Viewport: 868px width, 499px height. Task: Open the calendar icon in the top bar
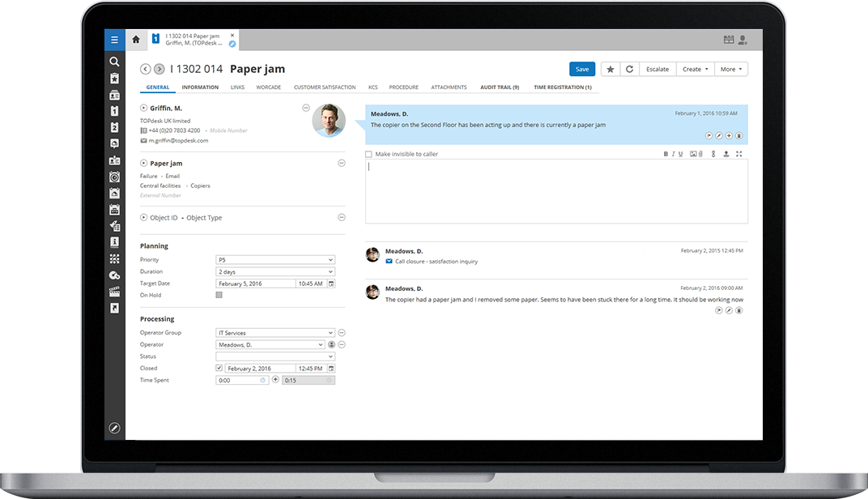[729, 40]
